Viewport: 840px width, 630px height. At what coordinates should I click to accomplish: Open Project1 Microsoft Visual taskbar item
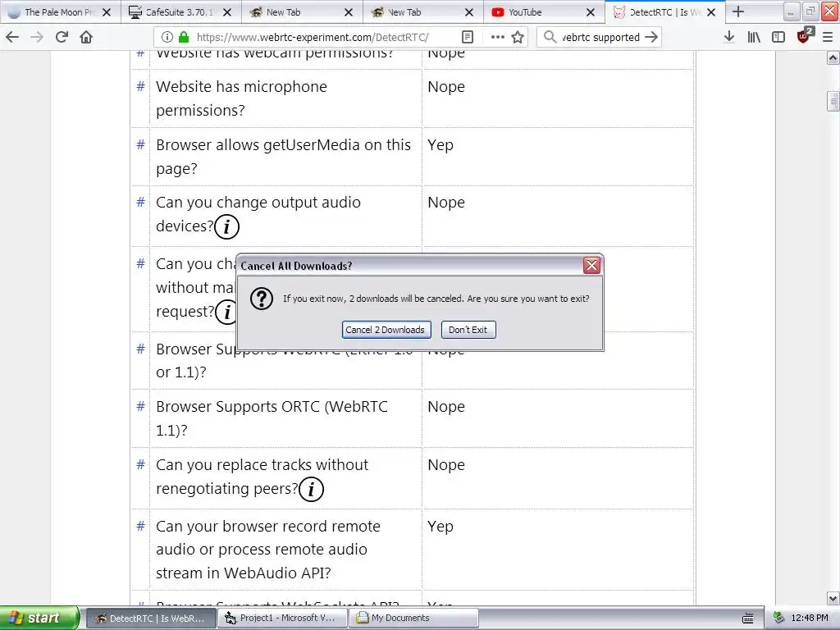click(x=282, y=619)
